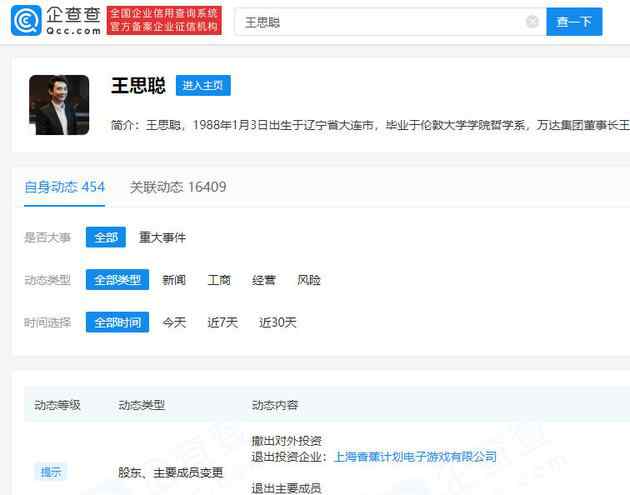630x495 pixels.
Task: Open the 王思聪 profile photo thumbnail
Action: click(59, 104)
